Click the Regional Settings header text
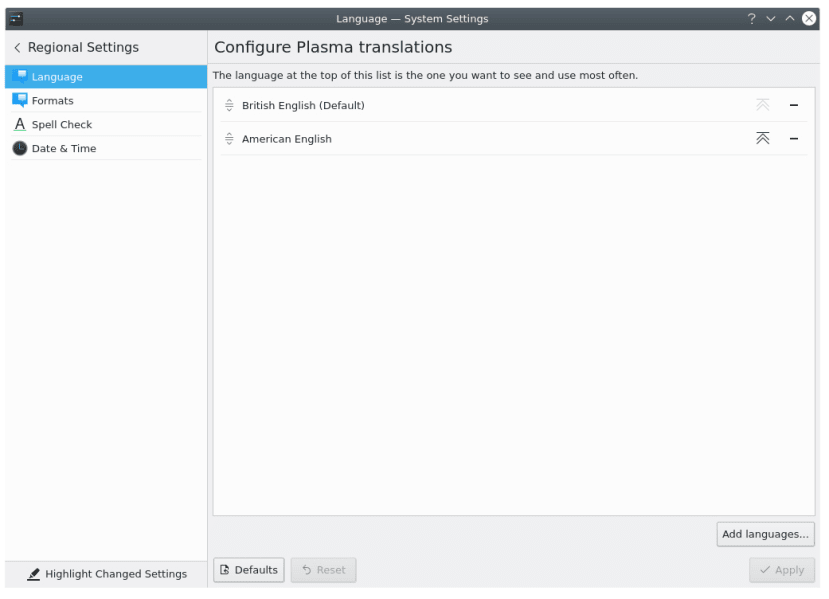This screenshot has height=599, width=829. click(x=83, y=48)
